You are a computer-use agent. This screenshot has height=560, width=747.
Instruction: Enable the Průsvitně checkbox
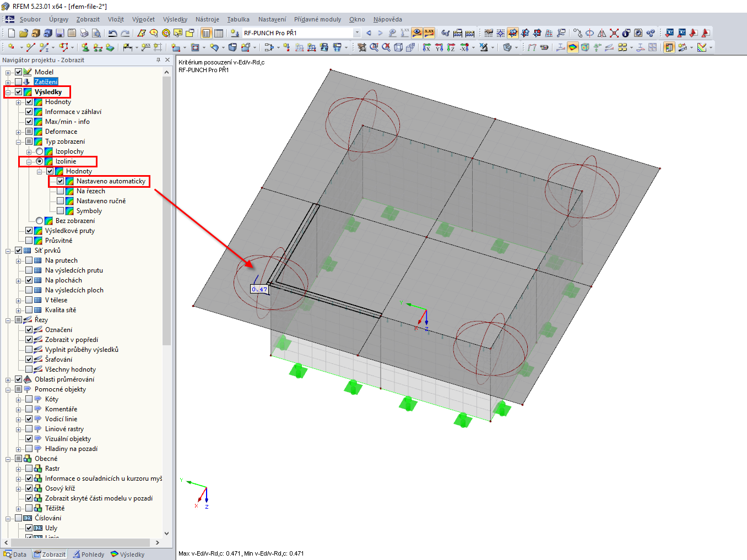29,241
